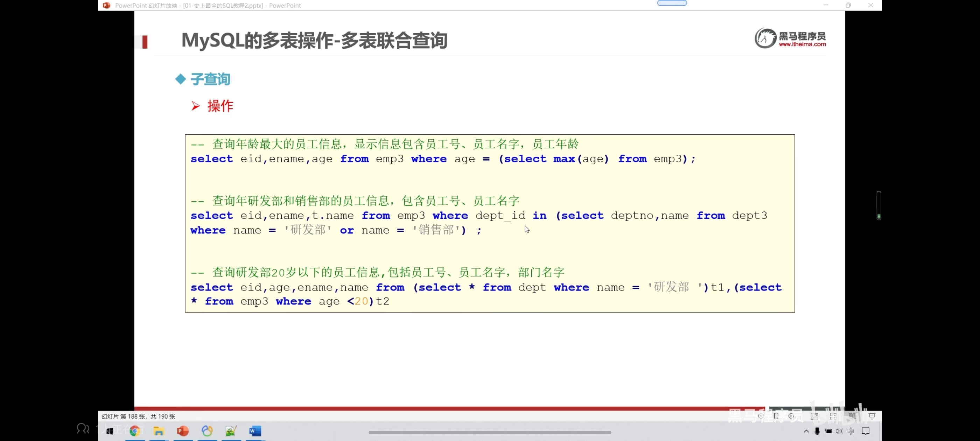Expand the hidden system tray icons chevron

[x=806, y=431]
